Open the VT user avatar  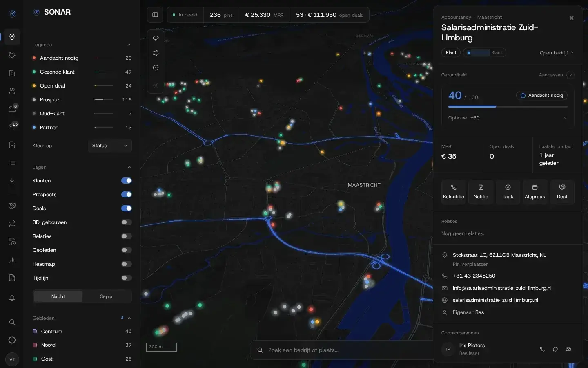point(12,359)
